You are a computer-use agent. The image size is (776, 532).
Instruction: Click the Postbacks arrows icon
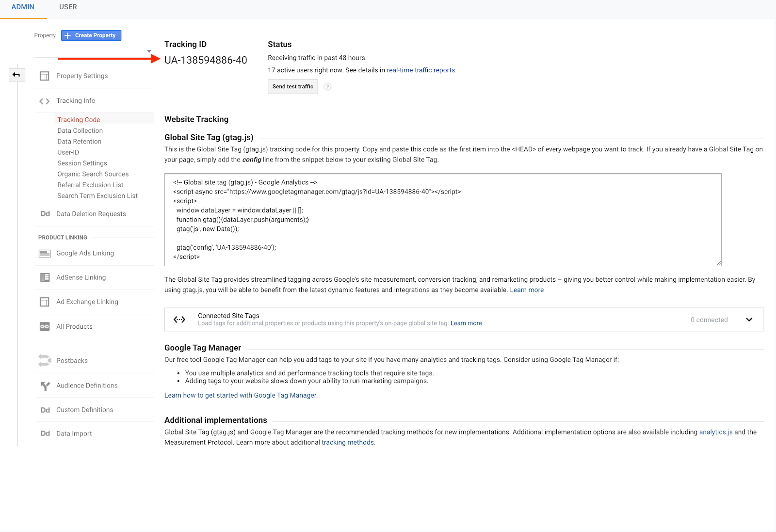[x=45, y=361]
